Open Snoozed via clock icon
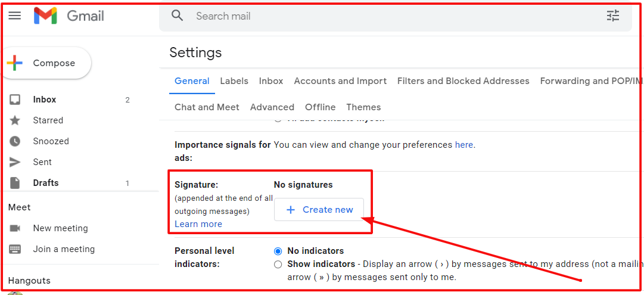The image size is (644, 295). [15, 141]
